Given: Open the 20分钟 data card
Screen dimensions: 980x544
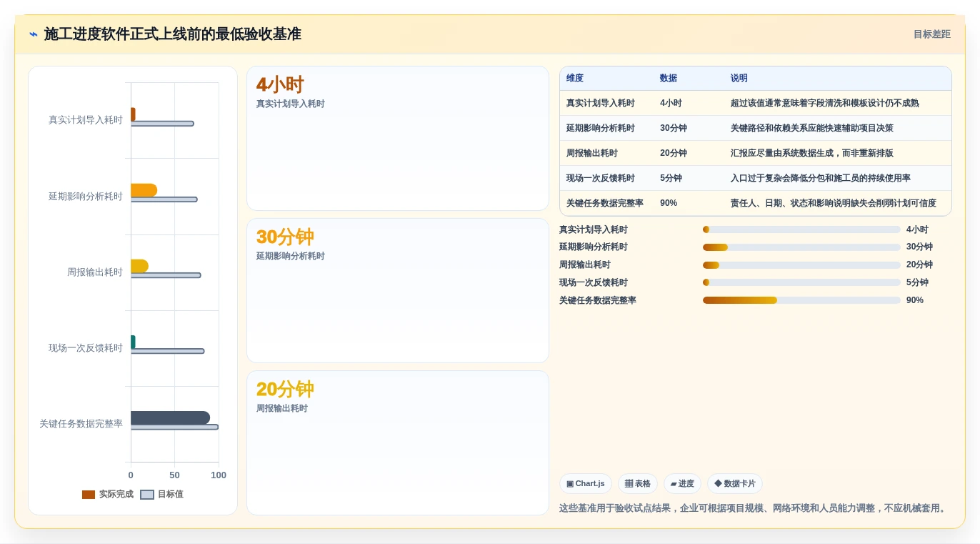Looking at the screenshot, I should pyautogui.click(x=398, y=442).
